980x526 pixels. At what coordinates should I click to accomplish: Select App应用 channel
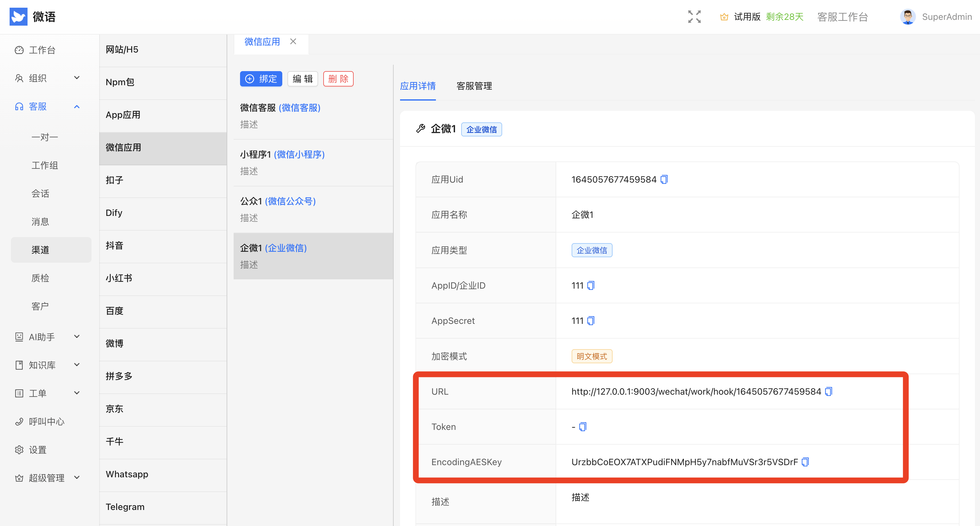coord(163,115)
